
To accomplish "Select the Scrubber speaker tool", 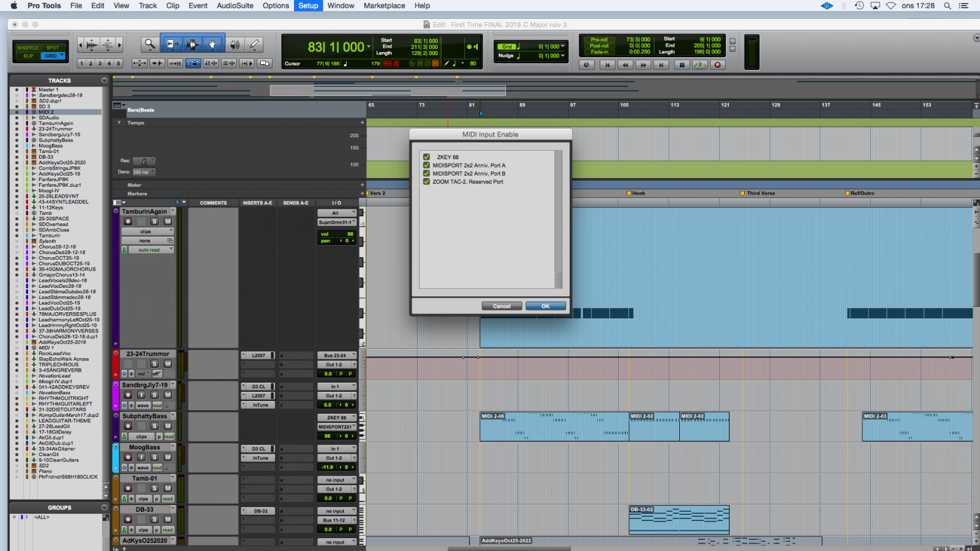I will click(x=235, y=44).
